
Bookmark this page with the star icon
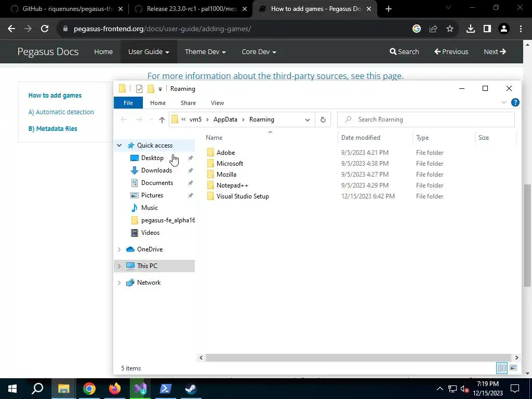[450, 29]
